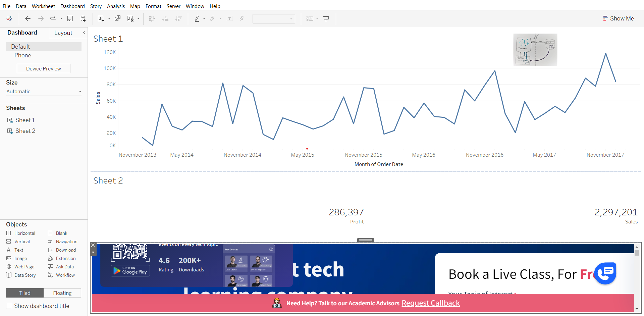
Task: Click the Undo back arrow
Action: pyautogui.click(x=28, y=18)
